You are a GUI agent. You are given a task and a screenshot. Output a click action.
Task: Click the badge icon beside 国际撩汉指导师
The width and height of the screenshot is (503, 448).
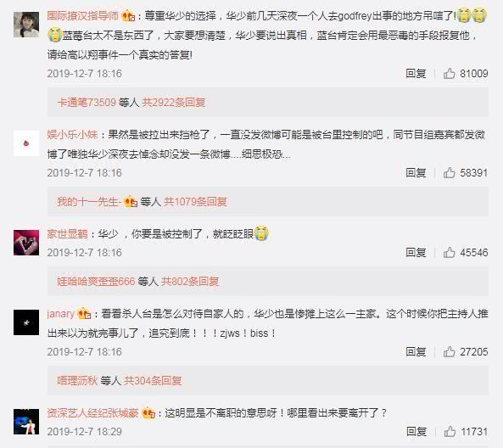pyautogui.click(x=128, y=15)
